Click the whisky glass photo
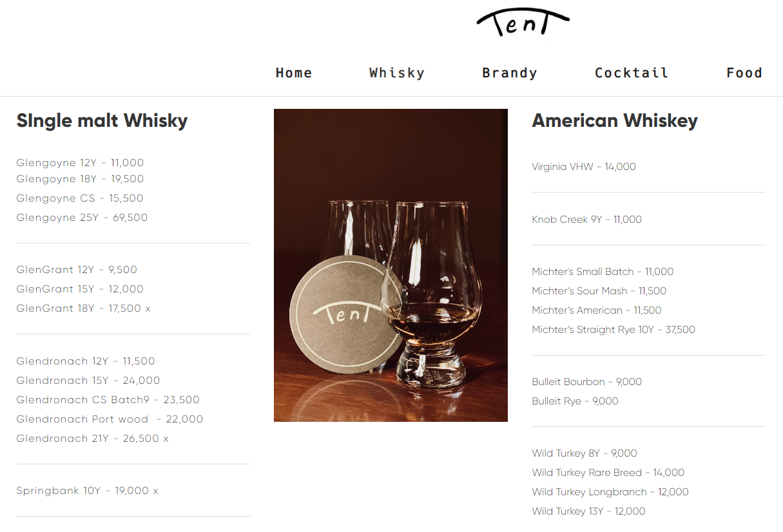Screen dimensions: 783x532 coord(391,265)
